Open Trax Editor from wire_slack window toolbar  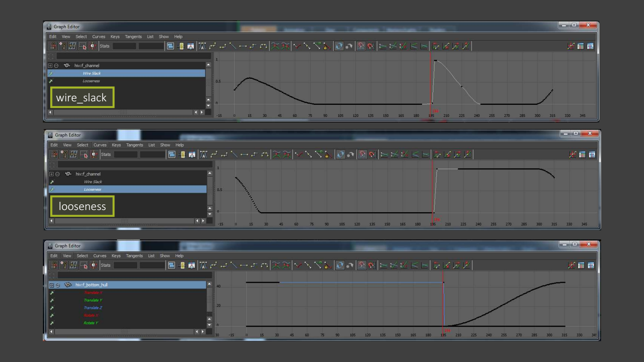(x=590, y=46)
